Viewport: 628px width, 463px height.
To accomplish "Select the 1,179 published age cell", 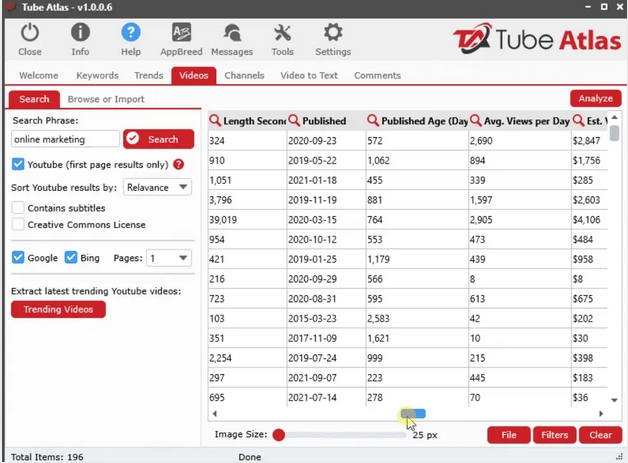I will click(x=417, y=259).
